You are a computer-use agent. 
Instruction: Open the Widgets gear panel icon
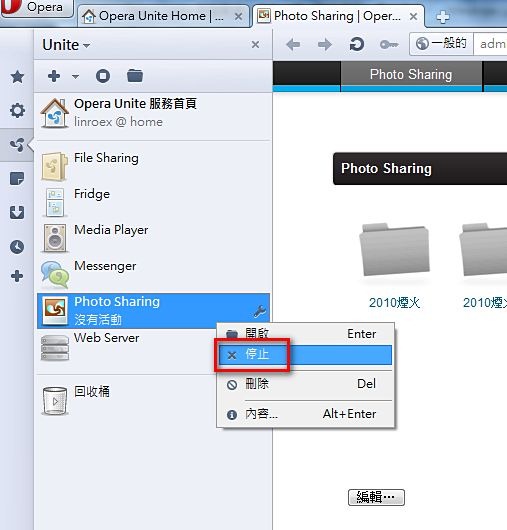(x=17, y=110)
